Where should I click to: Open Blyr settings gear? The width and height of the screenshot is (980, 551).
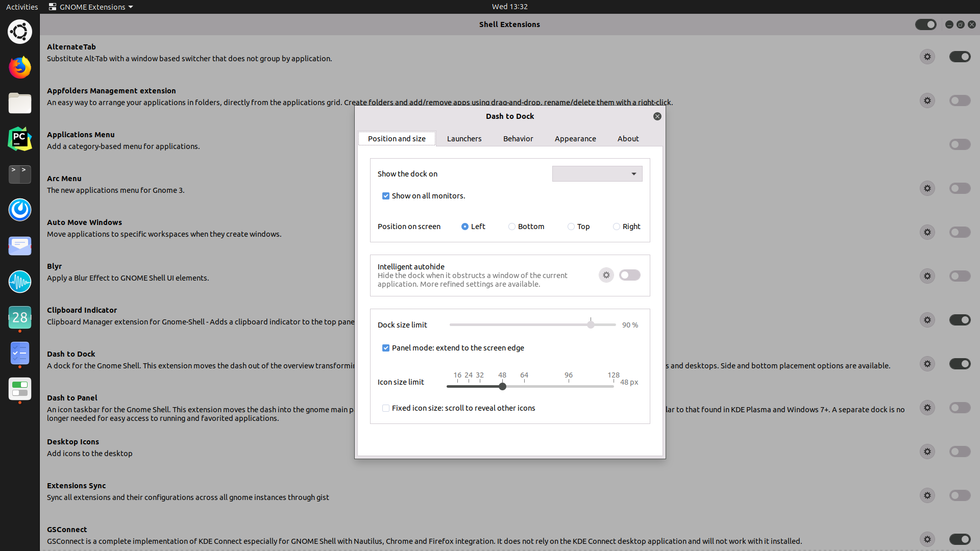(927, 276)
